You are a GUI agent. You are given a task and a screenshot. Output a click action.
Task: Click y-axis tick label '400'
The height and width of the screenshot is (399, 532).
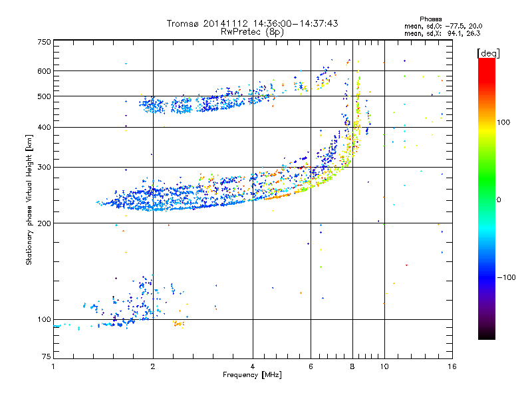[x=44, y=127]
